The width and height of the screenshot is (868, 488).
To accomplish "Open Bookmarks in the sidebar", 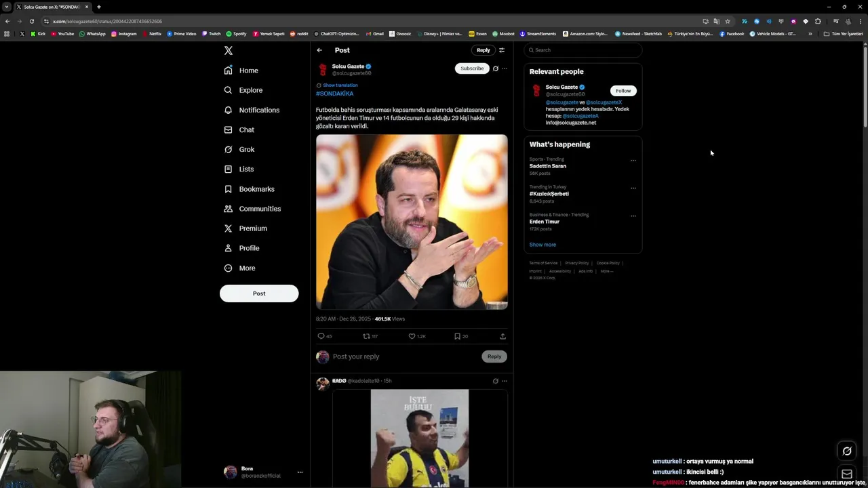I will [x=249, y=189].
